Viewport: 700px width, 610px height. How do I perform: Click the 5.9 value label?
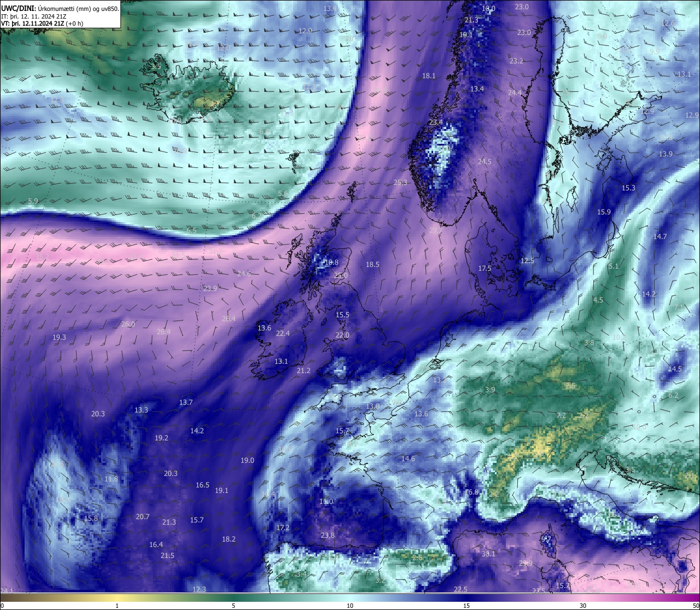tap(33, 201)
